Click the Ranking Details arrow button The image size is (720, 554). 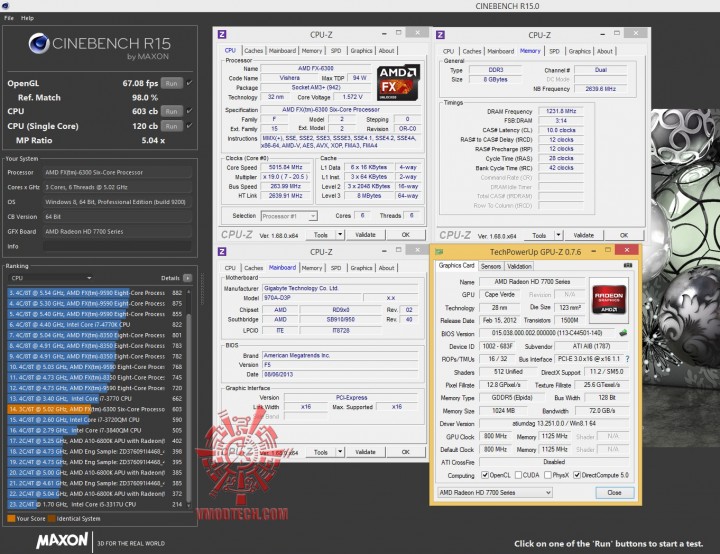[x=187, y=278]
